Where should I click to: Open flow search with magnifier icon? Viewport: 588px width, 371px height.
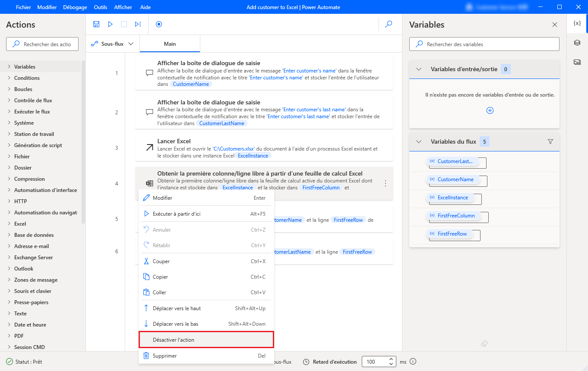click(x=389, y=24)
